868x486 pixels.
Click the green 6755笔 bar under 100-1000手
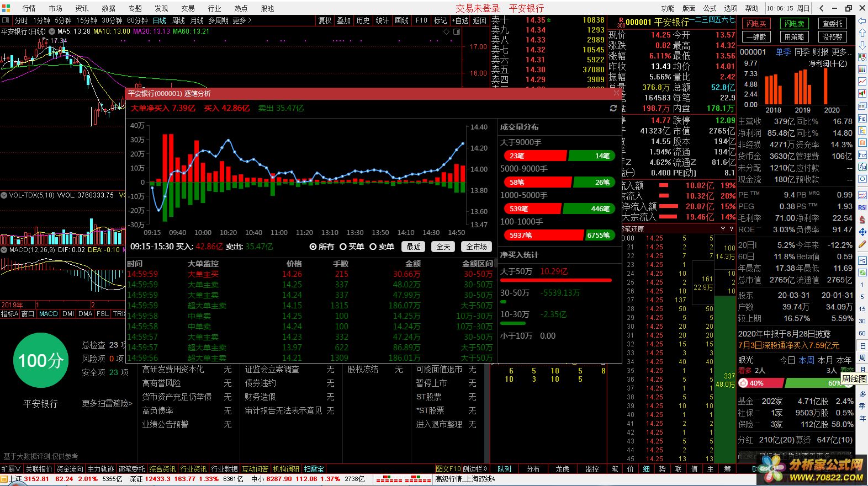[x=599, y=235]
